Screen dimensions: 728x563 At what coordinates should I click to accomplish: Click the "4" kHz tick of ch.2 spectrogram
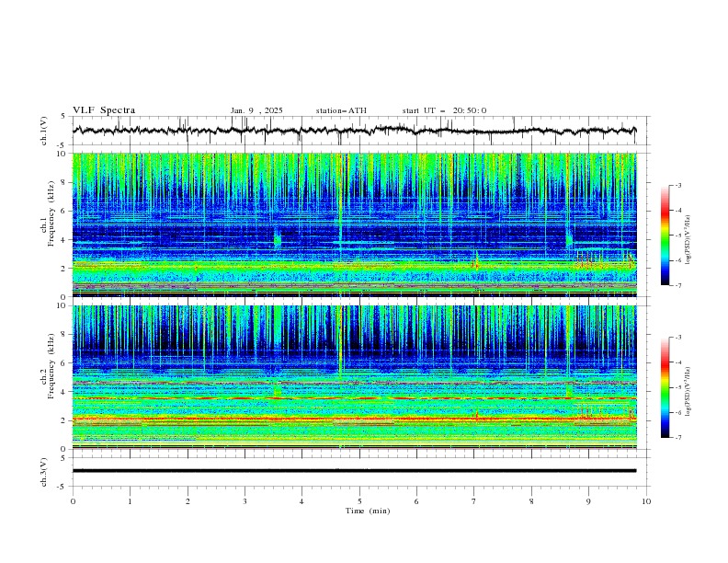[x=66, y=392]
